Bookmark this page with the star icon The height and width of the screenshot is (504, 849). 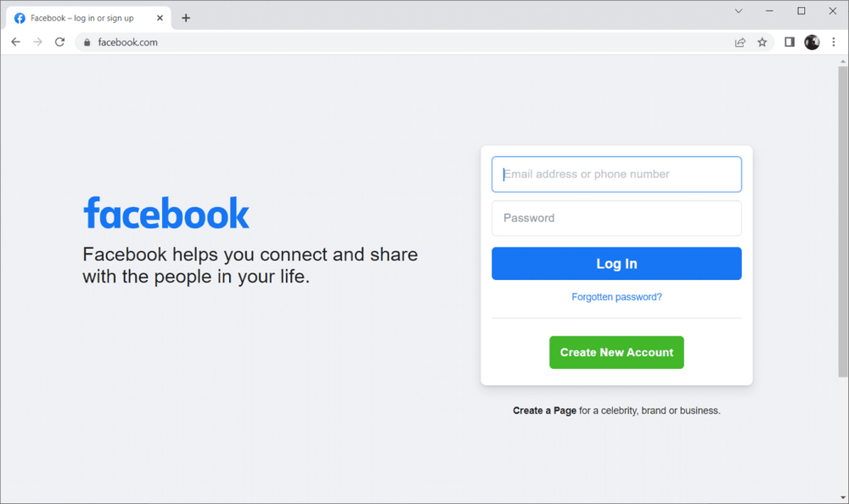(x=762, y=42)
